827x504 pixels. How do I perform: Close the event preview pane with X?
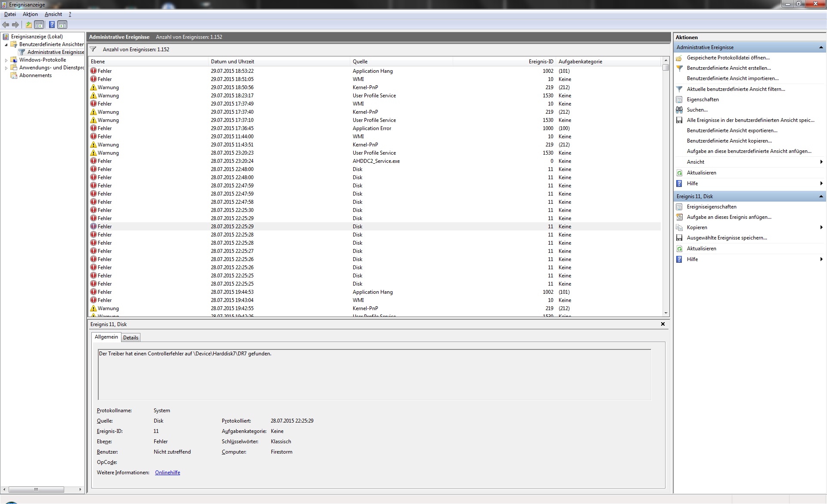coord(663,324)
